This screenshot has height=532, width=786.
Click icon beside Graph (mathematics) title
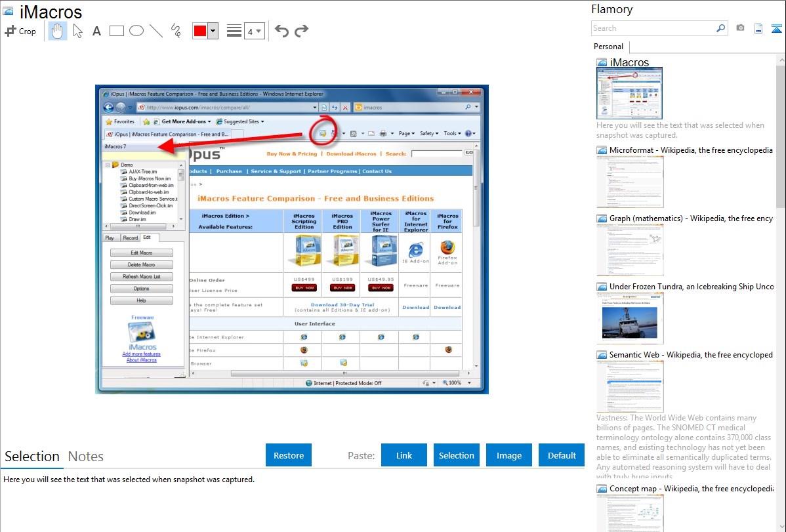click(x=602, y=218)
